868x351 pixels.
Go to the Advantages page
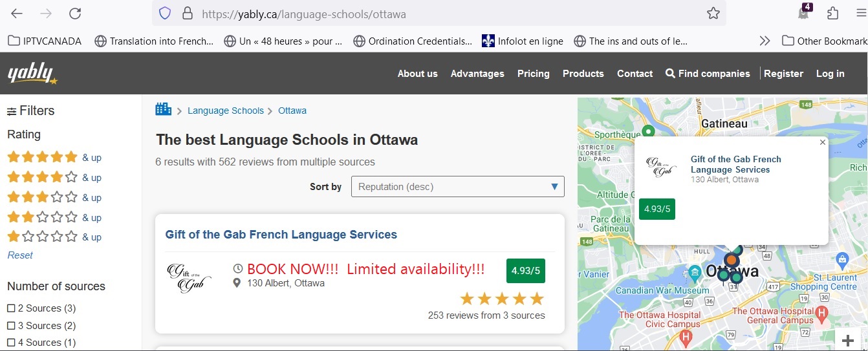coord(477,74)
